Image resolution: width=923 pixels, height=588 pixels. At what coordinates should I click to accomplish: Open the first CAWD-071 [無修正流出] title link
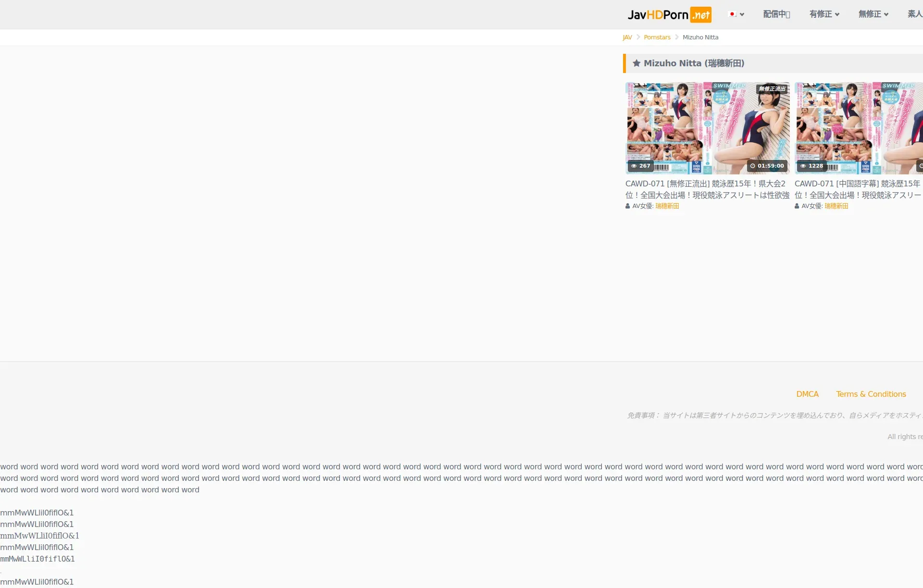pos(707,189)
